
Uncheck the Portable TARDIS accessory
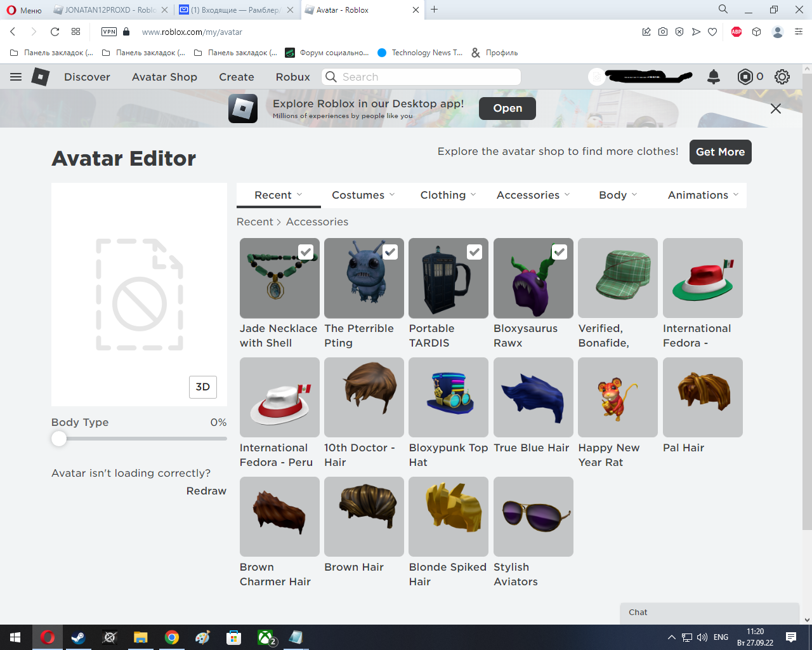475,252
